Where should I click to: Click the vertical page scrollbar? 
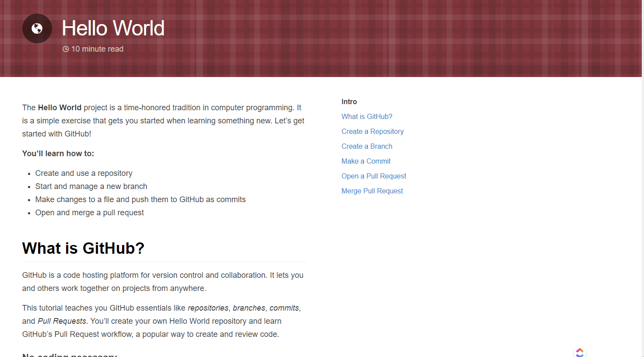[642, 175]
